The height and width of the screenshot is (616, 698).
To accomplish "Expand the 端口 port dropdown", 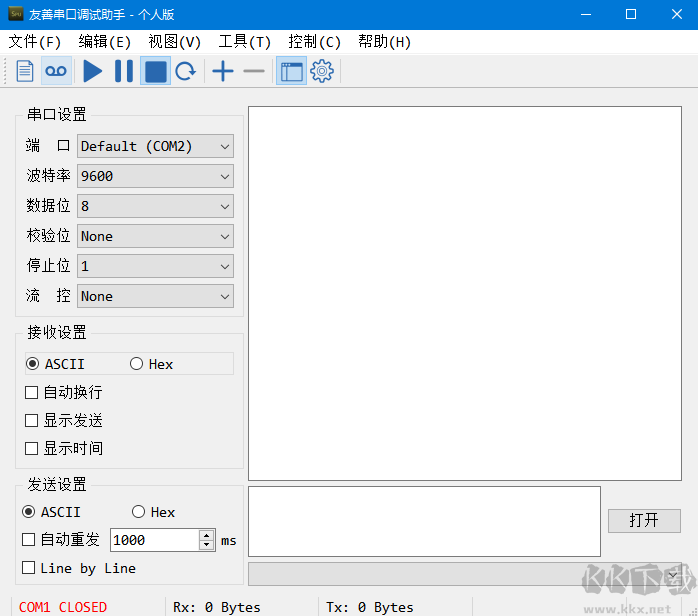I will (x=155, y=146).
